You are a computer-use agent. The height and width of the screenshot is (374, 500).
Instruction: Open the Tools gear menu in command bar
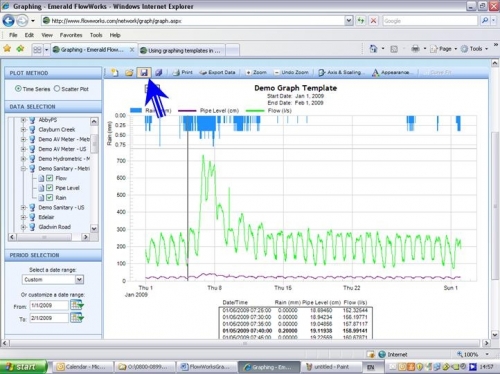475,49
